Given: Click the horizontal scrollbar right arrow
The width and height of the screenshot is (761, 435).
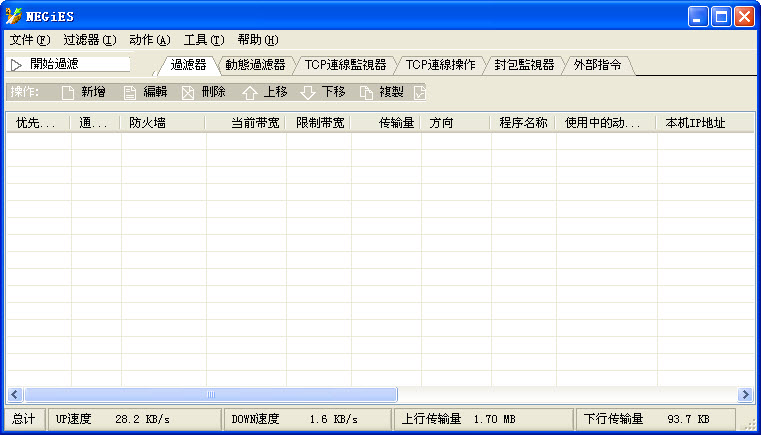Looking at the screenshot, I should pyautogui.click(x=744, y=395).
